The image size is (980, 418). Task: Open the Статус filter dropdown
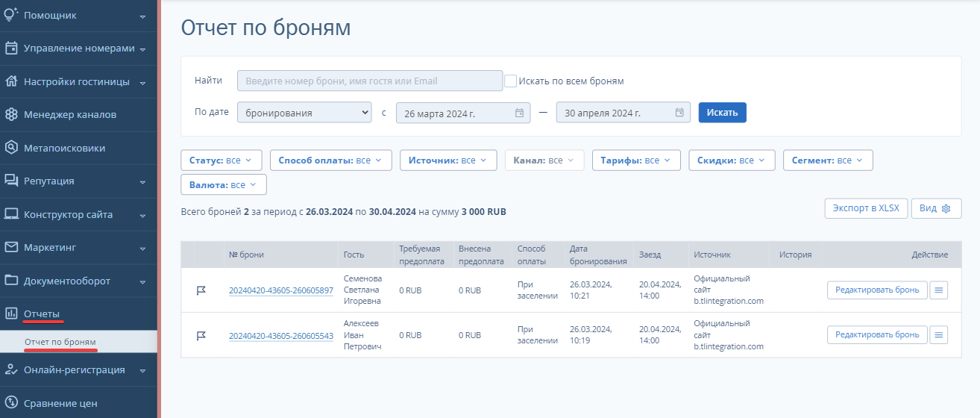click(222, 160)
